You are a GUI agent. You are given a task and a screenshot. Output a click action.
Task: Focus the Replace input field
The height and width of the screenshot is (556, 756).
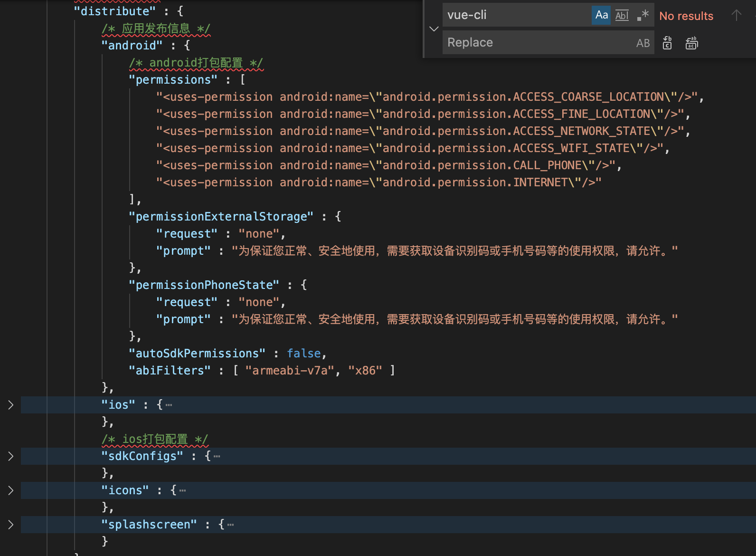coord(537,43)
